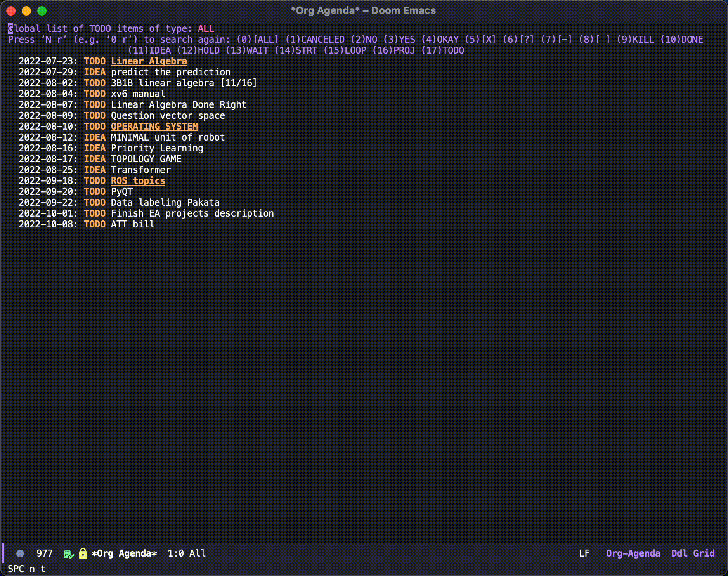The height and width of the screenshot is (576, 728).
Task: Click the (1)CANCELED filter keyword
Action: click(315, 40)
